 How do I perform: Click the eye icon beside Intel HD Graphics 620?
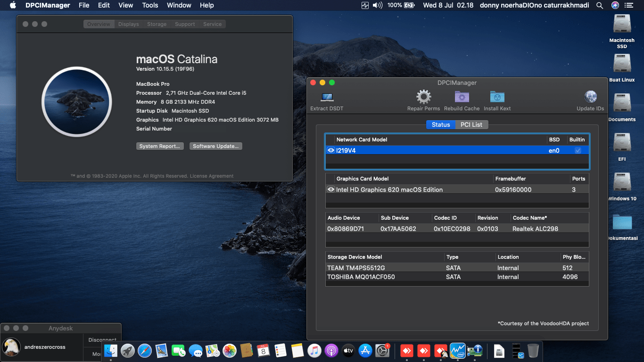331,189
